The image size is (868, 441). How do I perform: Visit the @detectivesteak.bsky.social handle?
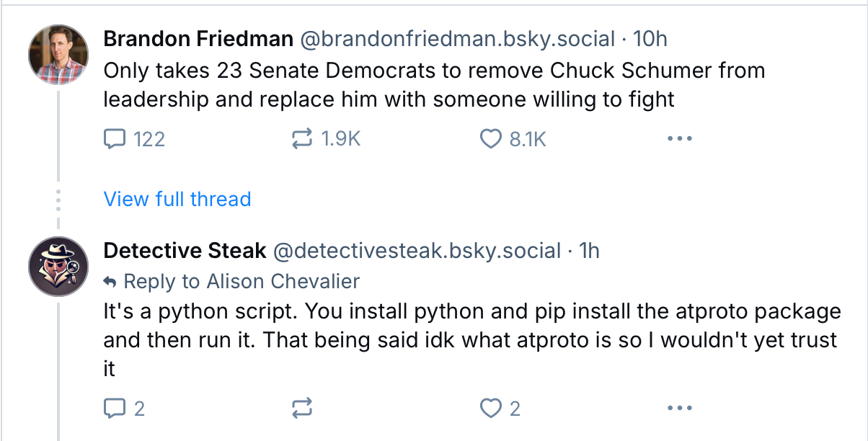point(417,251)
